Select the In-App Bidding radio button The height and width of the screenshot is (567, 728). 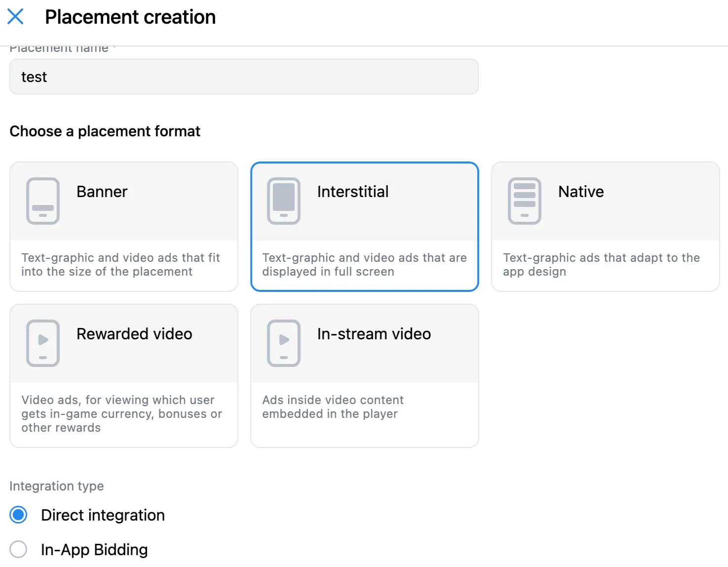coord(18,549)
